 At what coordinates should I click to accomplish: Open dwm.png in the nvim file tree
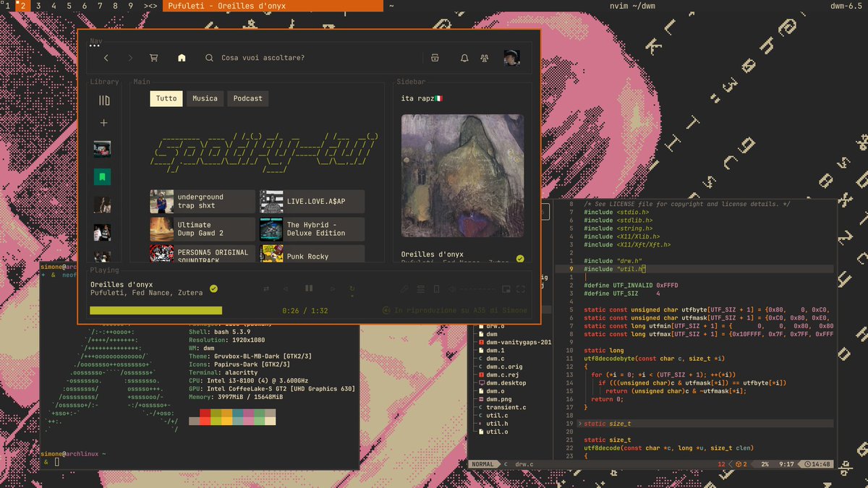click(x=499, y=399)
